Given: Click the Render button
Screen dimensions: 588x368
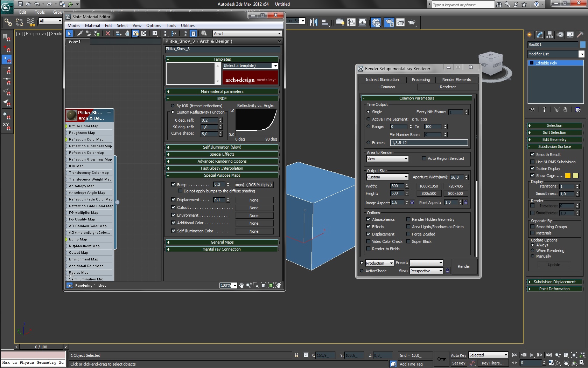Looking at the screenshot, I should (464, 266).
